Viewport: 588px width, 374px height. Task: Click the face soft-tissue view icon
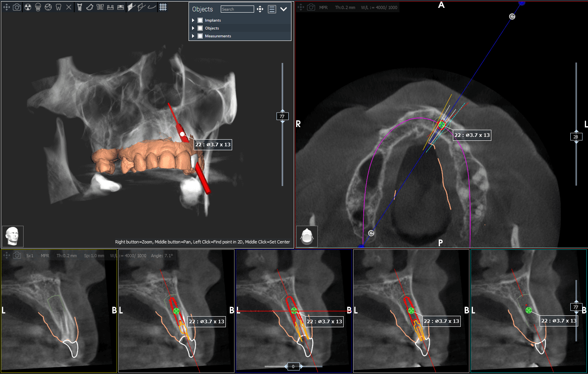point(48,7)
